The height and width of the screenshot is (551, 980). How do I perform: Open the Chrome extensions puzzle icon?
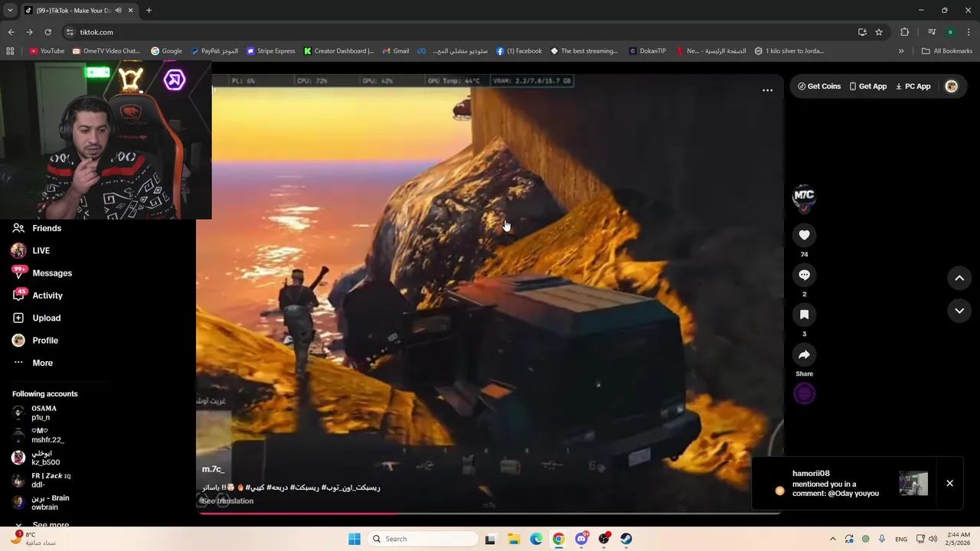[904, 32]
